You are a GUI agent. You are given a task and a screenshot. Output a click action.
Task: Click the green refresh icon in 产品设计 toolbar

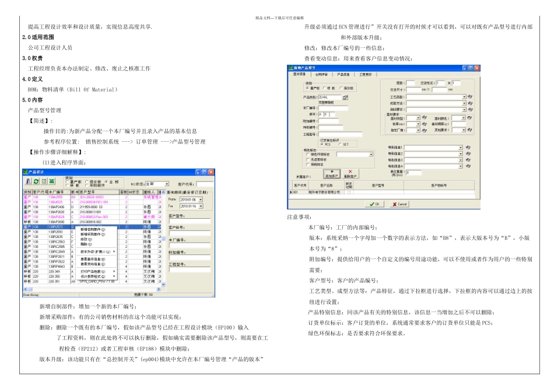[x=36, y=181]
